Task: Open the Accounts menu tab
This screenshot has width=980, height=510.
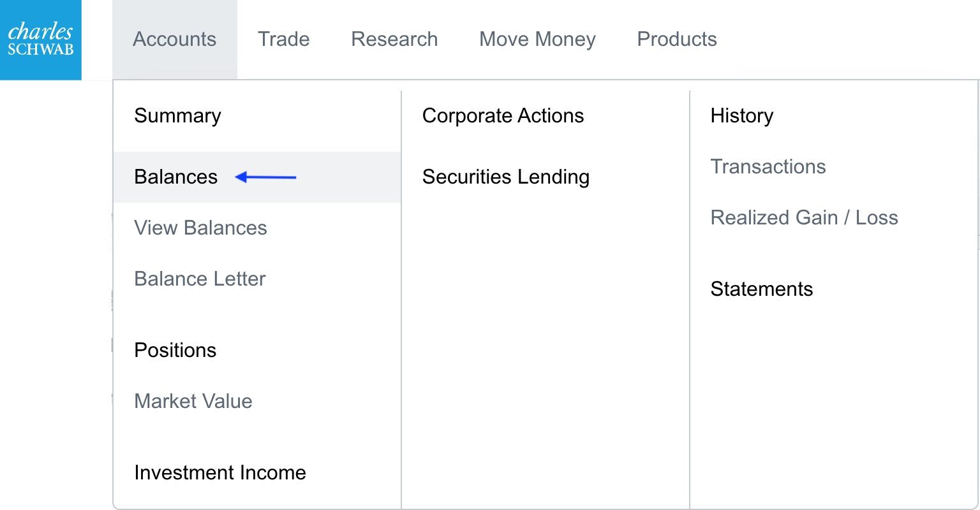Action: pyautogui.click(x=174, y=40)
